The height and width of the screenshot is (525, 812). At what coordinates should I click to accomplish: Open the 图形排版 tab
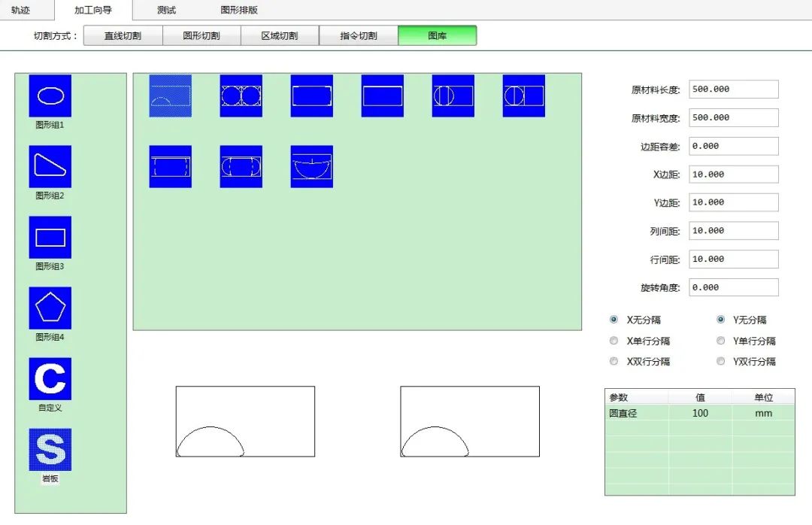click(239, 10)
